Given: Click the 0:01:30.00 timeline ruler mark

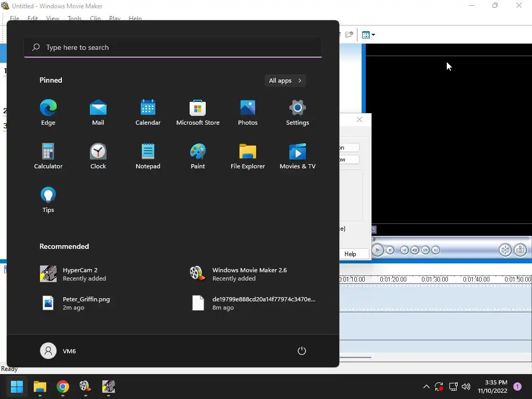Looking at the screenshot, I should 435,280.
